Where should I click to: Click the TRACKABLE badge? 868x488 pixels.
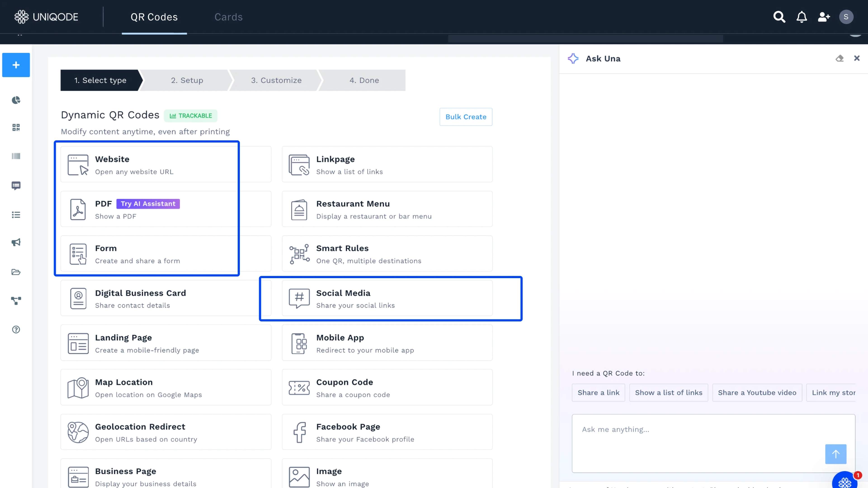[x=191, y=115]
